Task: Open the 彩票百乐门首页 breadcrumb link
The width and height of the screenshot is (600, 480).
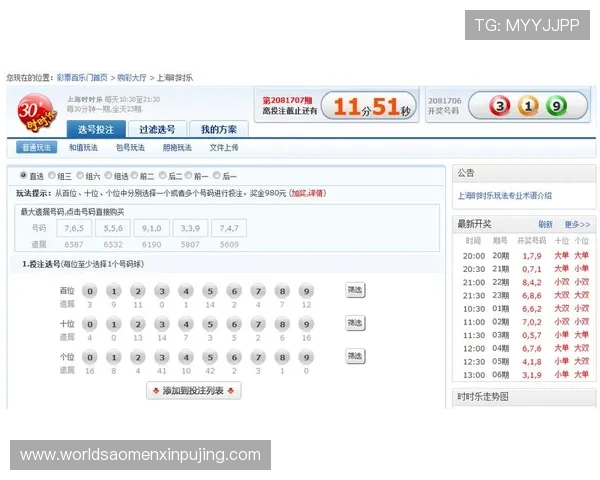Action: [82, 78]
